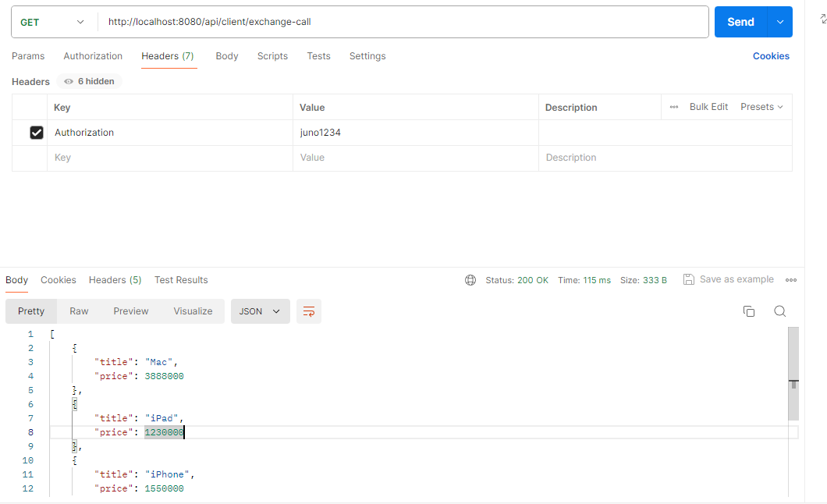Click the copy response icon
This screenshot has height=504, width=827.
point(749,311)
